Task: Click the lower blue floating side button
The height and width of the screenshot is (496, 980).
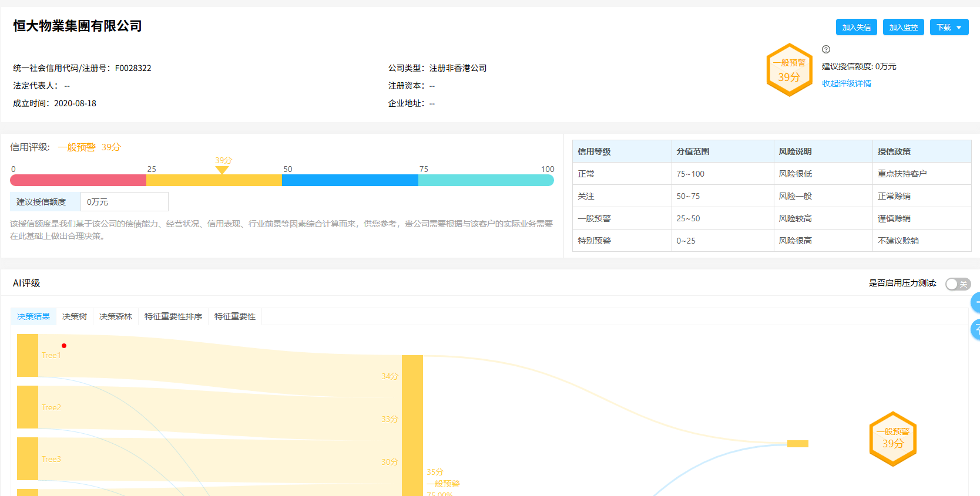Action: (x=976, y=329)
